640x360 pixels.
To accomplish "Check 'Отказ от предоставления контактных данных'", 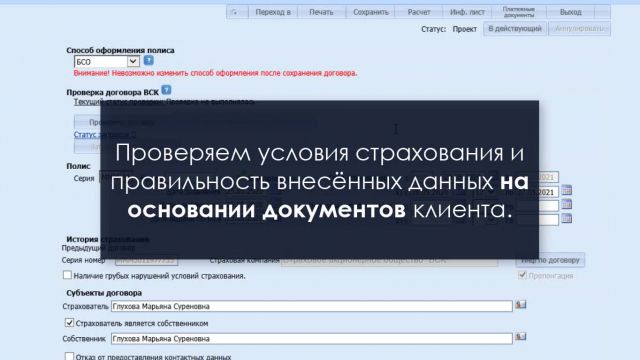I will (69, 356).
